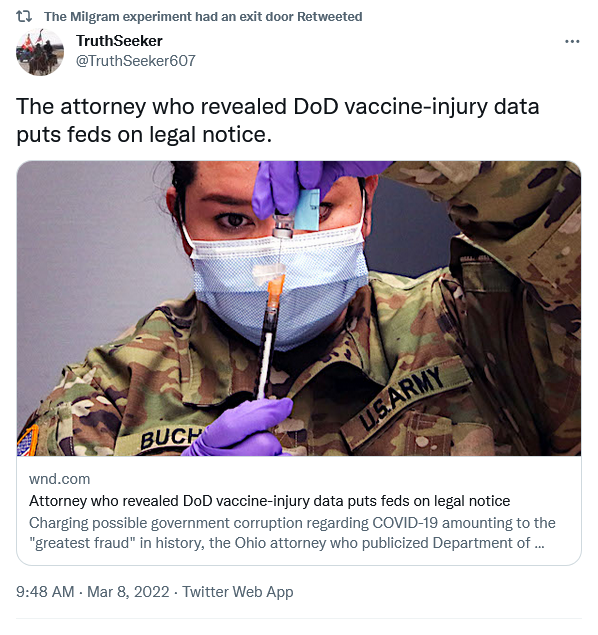Image resolution: width=598 pixels, height=635 pixels.
Task: Open TruthSeeker's profile avatar picture
Action: pos(40,52)
